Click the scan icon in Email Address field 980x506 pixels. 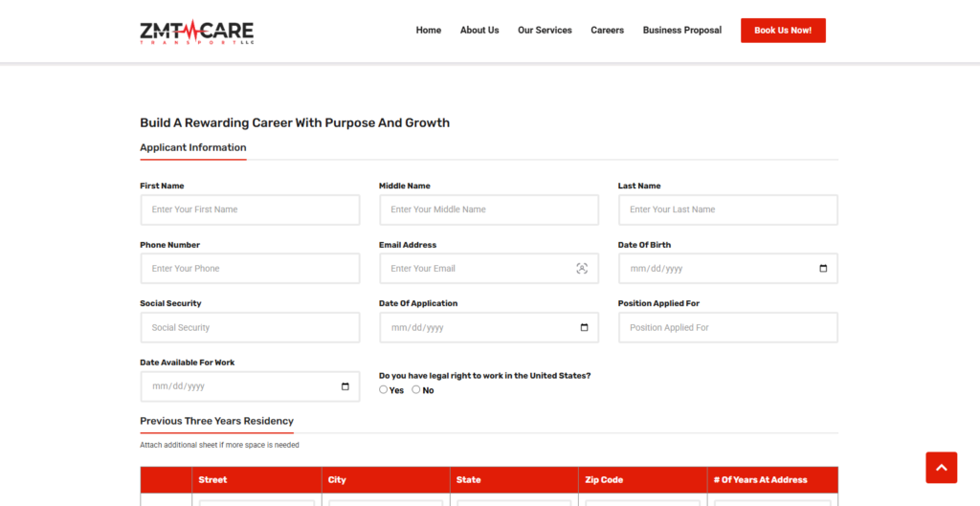pyautogui.click(x=582, y=269)
